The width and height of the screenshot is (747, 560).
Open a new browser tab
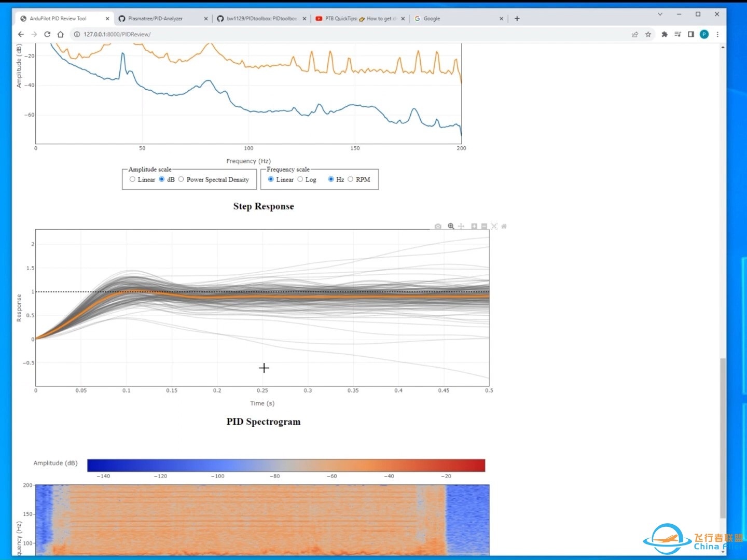(517, 19)
